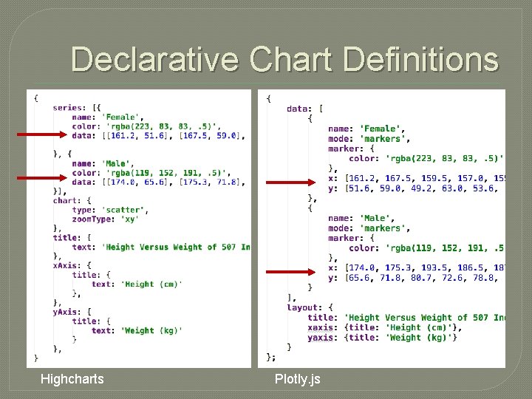Select the 'chart: {' line in Highcharts
Viewport: 532px width, 399px height.
pos(72,200)
